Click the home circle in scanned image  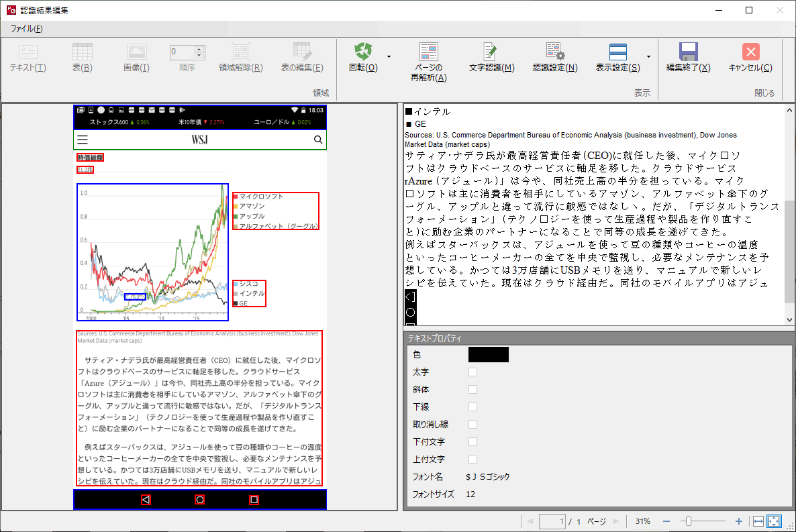(x=200, y=500)
